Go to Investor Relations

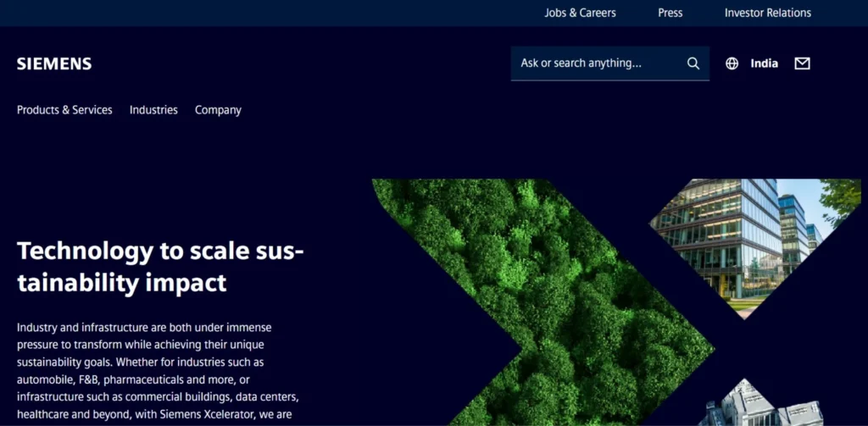tap(768, 13)
